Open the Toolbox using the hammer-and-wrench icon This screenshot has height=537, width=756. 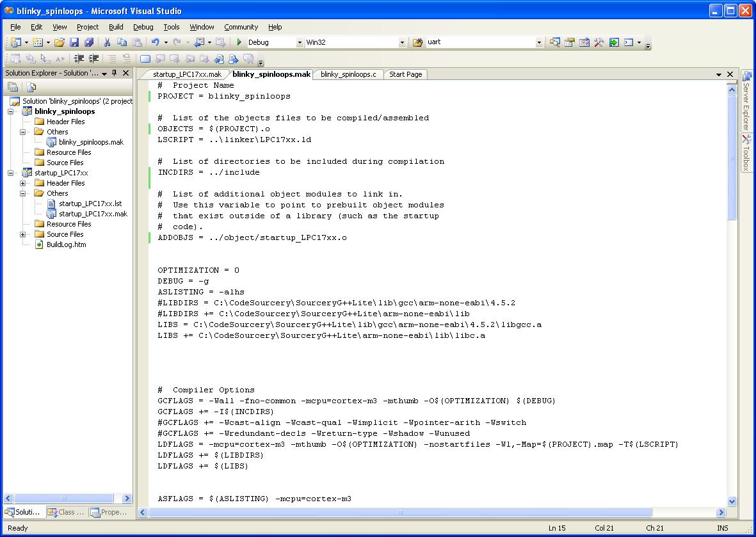click(x=600, y=42)
